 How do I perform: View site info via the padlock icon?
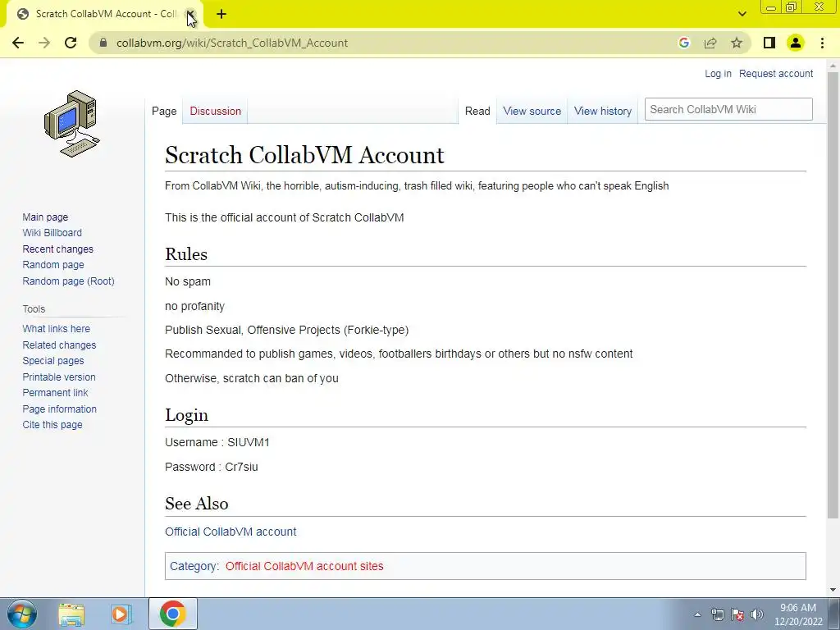(x=104, y=43)
